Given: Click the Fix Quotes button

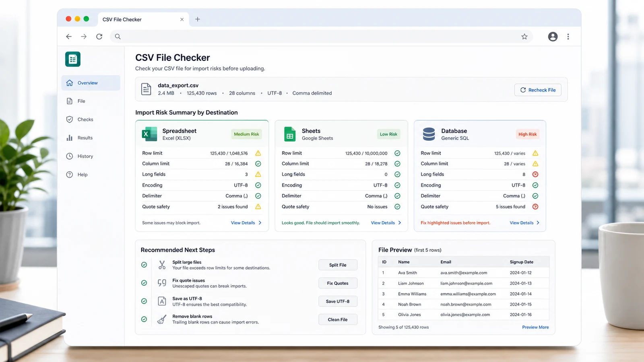Looking at the screenshot, I should (338, 283).
